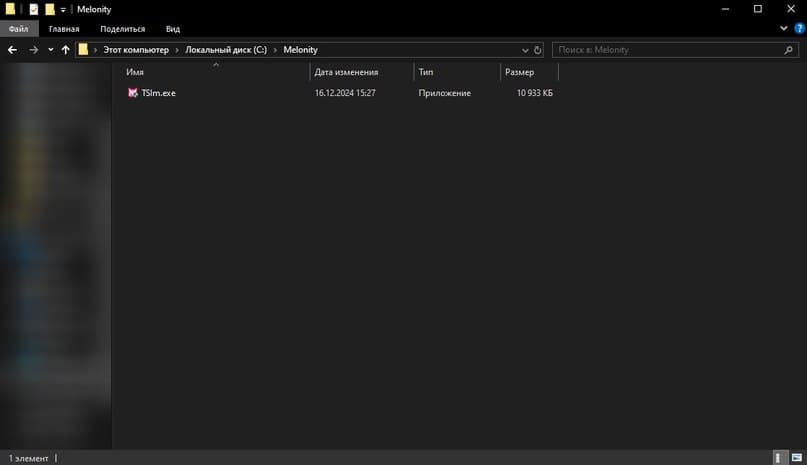Switch to the Вид tab
This screenshot has width=807, height=465.
[173, 29]
